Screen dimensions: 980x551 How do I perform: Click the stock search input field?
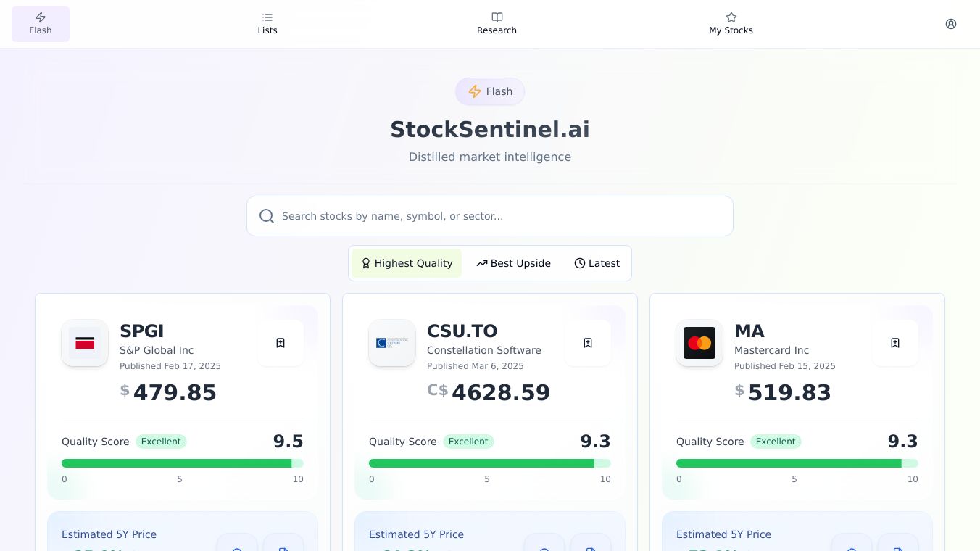500,216
